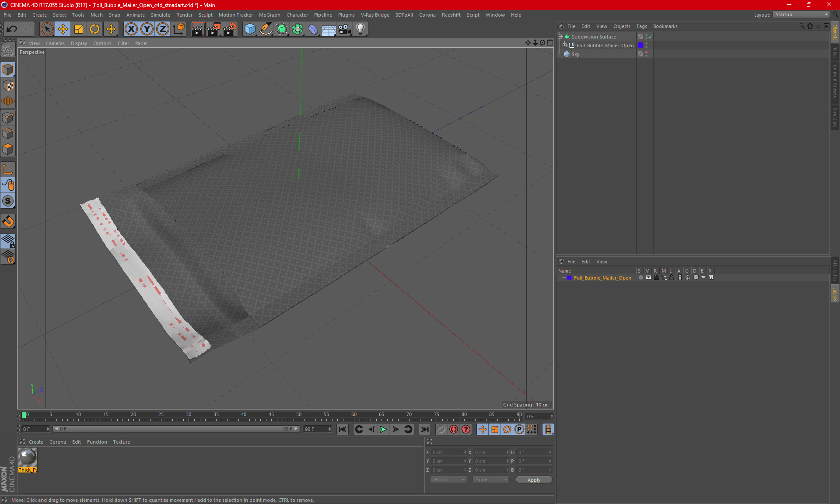This screenshot has width=840, height=504.
Task: Click the Apply button
Action: (x=534, y=480)
